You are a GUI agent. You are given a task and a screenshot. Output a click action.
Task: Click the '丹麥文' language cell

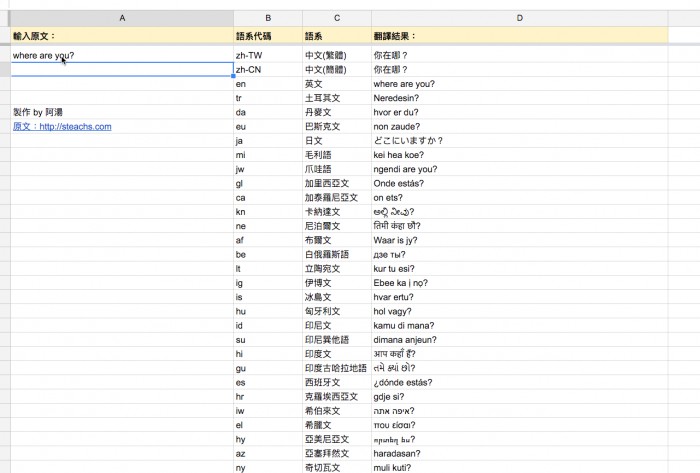337,112
